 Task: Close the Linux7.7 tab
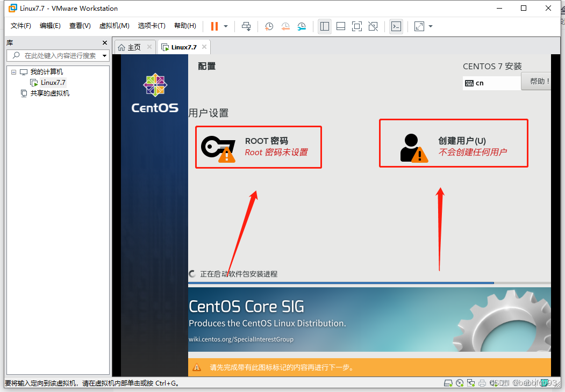point(204,47)
